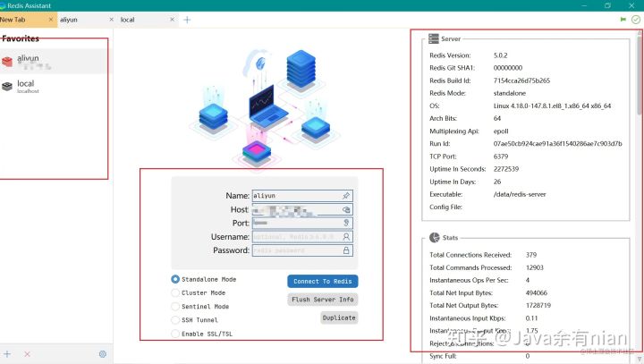Viewport: 644px width, 364px height.
Task: Open the aliyun favorite connection
Action: [x=55, y=61]
